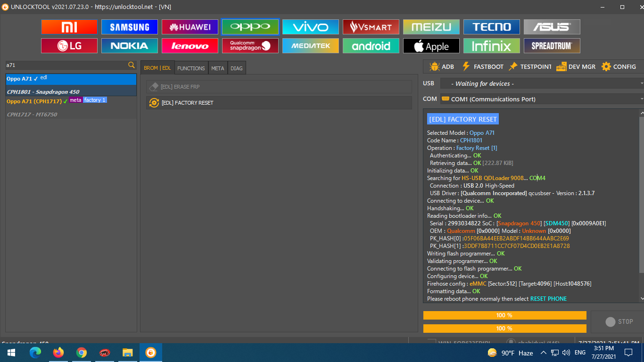Screen dimensions: 644x362
Task: Select the Meizu brand tile
Action: point(431,27)
